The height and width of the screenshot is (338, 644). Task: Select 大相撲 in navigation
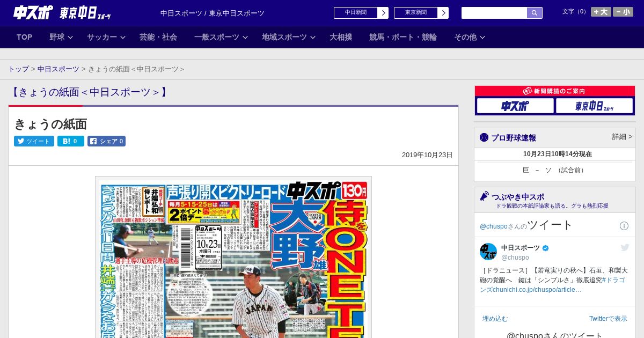click(341, 37)
